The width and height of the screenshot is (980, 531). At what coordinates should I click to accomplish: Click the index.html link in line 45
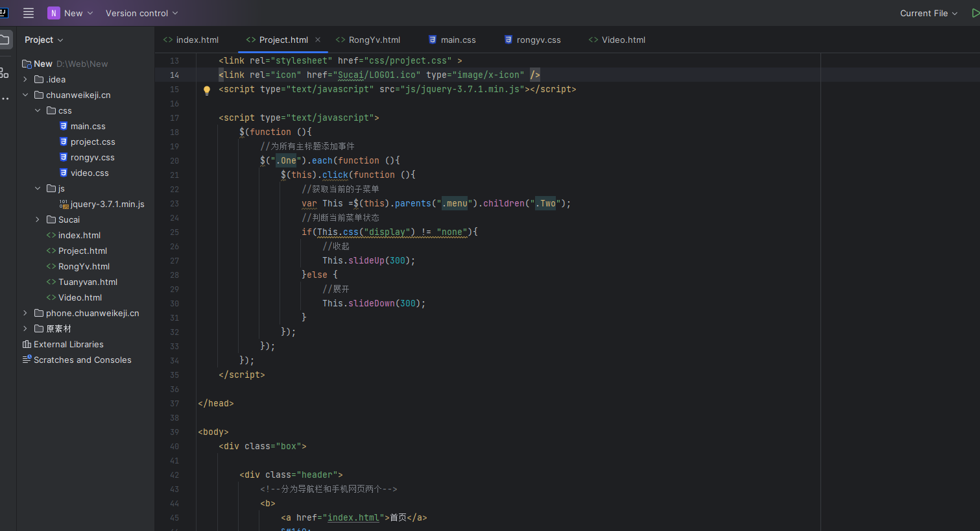tap(353, 517)
